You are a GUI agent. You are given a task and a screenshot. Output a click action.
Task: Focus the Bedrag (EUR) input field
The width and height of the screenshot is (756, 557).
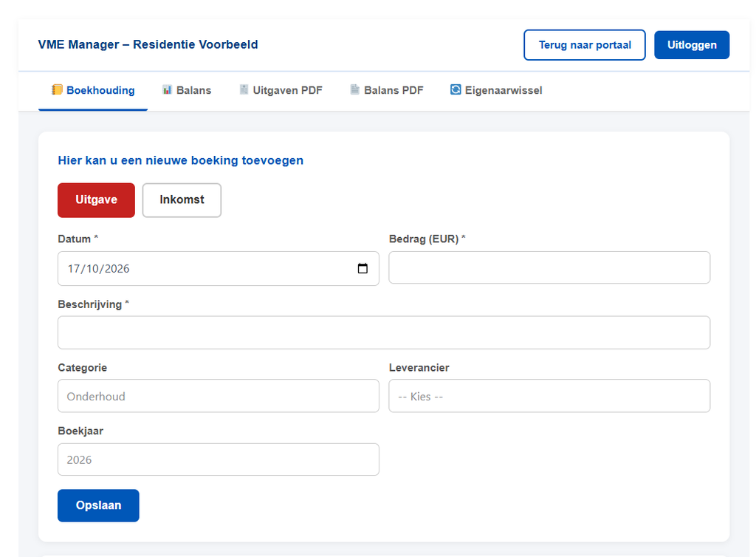coord(549,267)
